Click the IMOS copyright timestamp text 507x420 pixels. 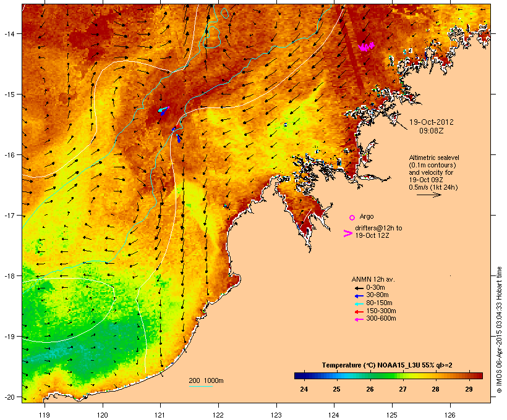coord(499,330)
